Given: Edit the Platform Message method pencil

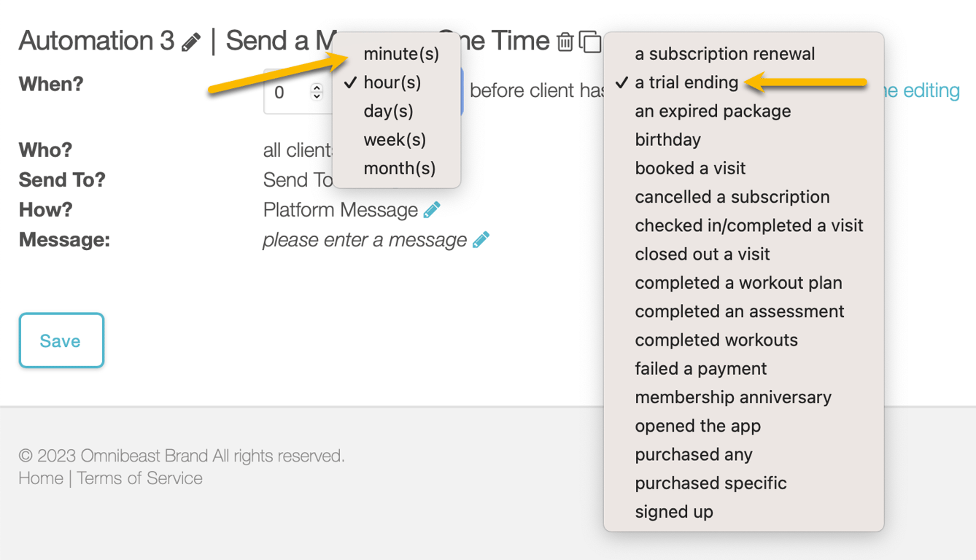Looking at the screenshot, I should tap(432, 210).
